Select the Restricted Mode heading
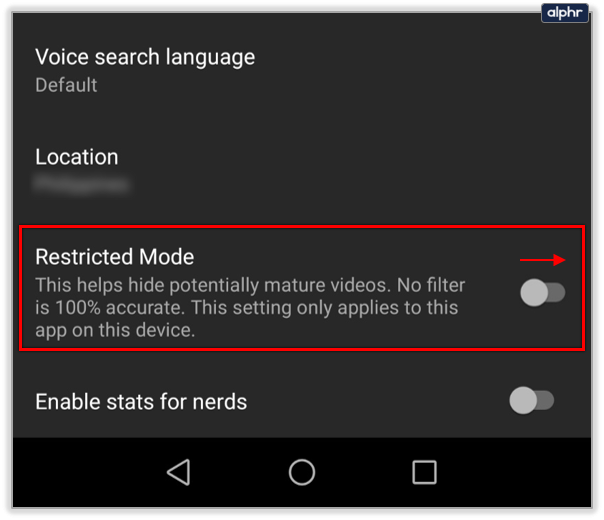 115,257
